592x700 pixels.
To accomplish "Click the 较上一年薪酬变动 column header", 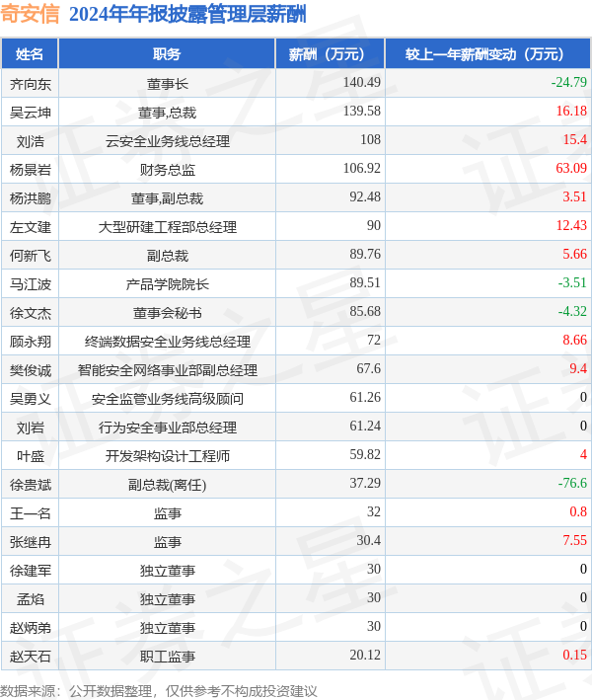I will (x=488, y=54).
